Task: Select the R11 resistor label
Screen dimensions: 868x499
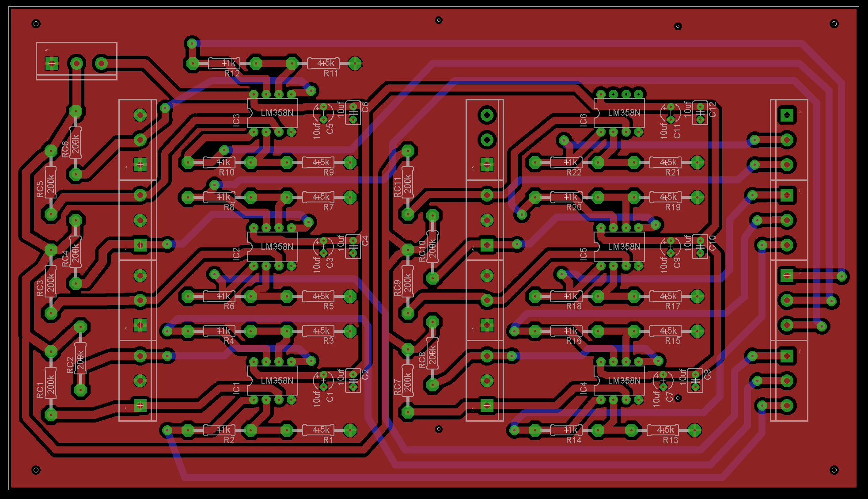Action: [331, 73]
